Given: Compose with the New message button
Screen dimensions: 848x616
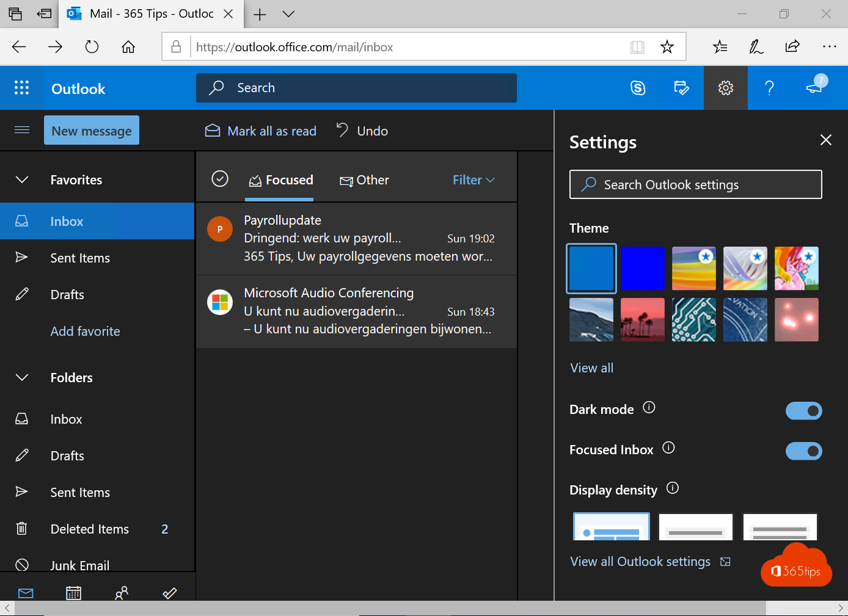Looking at the screenshot, I should pos(92,130).
